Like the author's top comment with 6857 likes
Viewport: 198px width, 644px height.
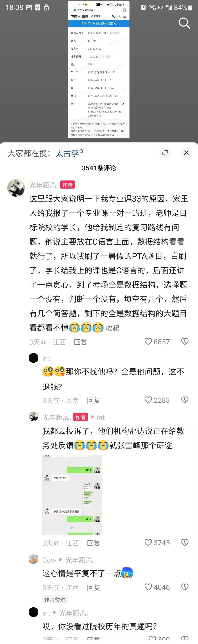click(x=157, y=342)
